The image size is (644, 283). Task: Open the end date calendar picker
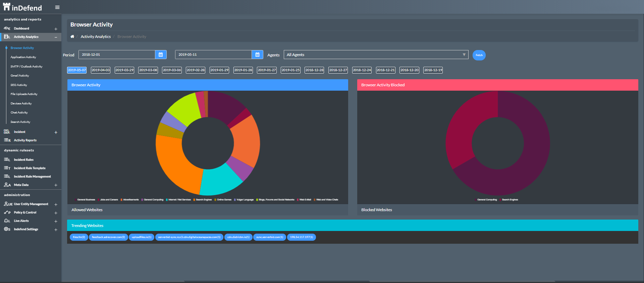coord(257,55)
